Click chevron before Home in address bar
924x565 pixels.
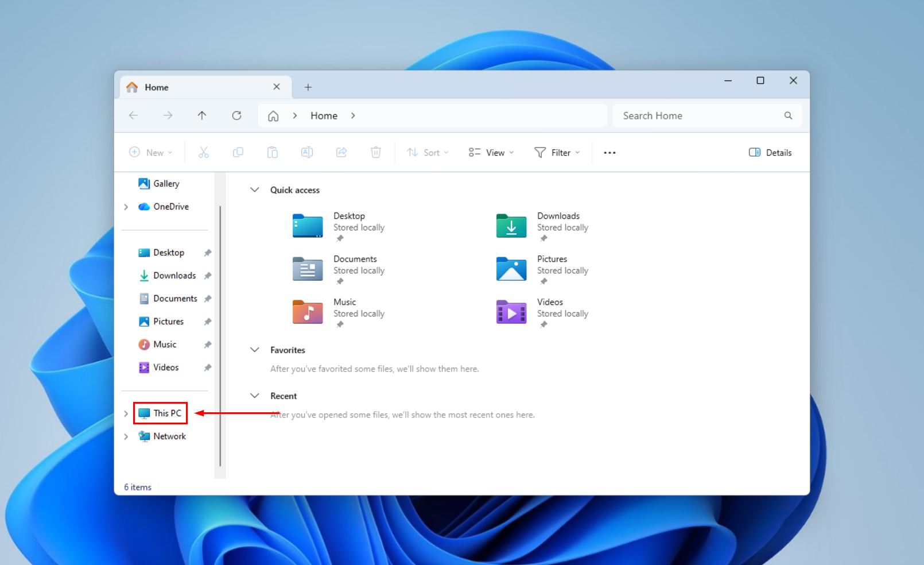295,115
